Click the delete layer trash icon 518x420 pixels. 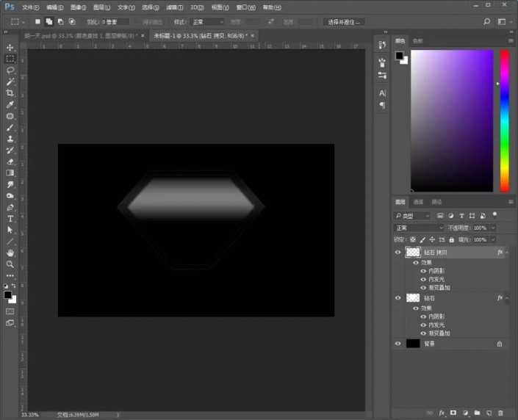pyautogui.click(x=500, y=413)
